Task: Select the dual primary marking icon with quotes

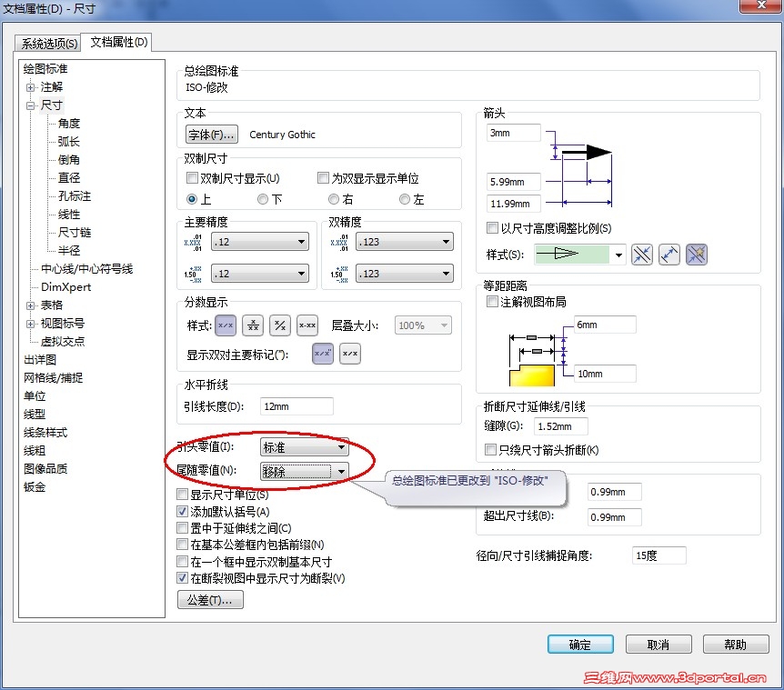Action: (x=322, y=353)
